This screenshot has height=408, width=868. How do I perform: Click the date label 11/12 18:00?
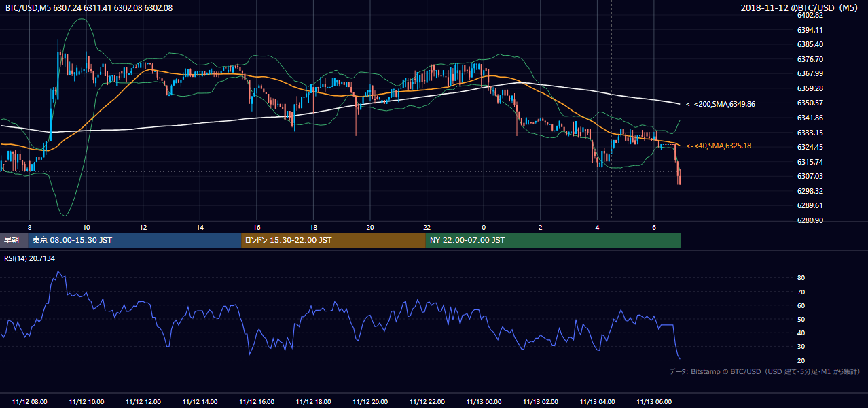point(313,402)
